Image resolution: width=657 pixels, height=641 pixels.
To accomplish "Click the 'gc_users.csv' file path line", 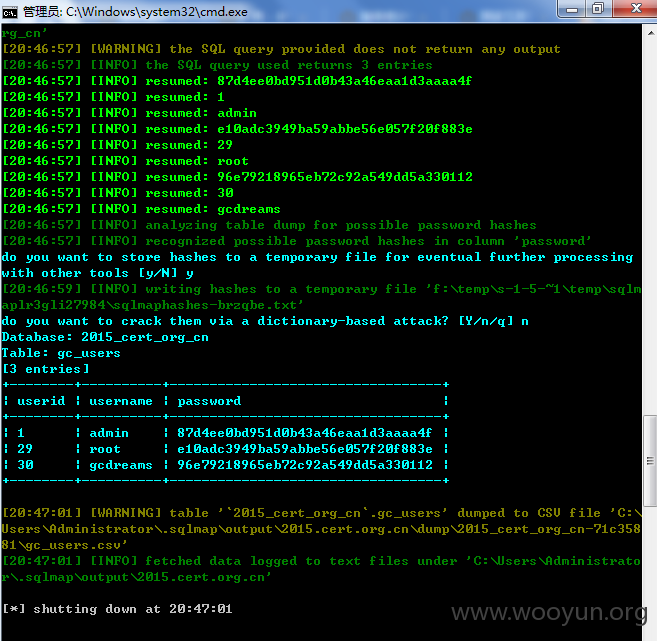I will click(x=64, y=545).
